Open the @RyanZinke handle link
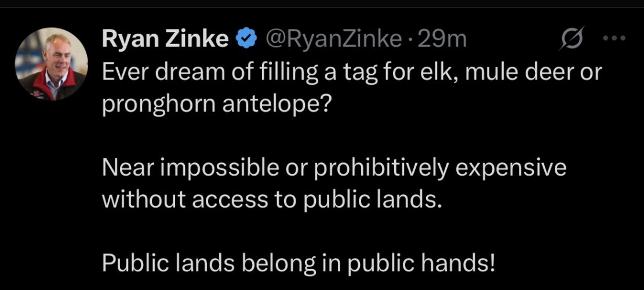644x290 pixels. pyautogui.click(x=333, y=39)
